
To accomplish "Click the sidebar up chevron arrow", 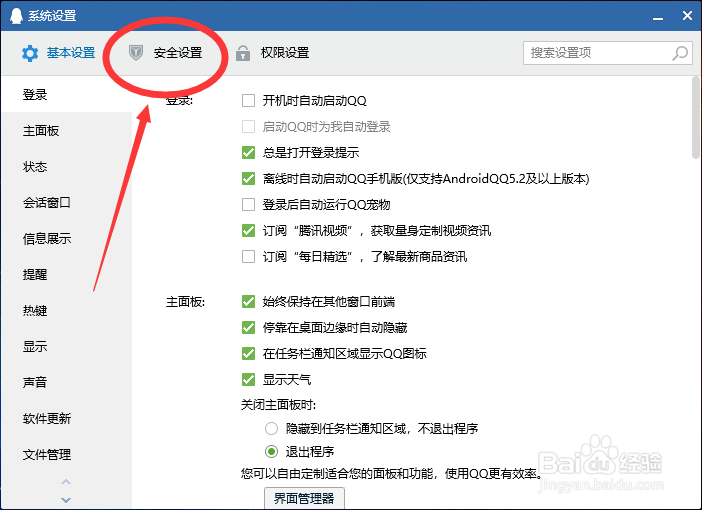I will [66, 482].
